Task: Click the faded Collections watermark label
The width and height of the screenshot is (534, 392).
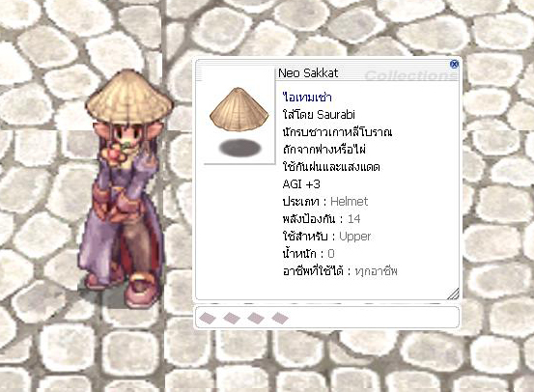Action: click(x=410, y=75)
